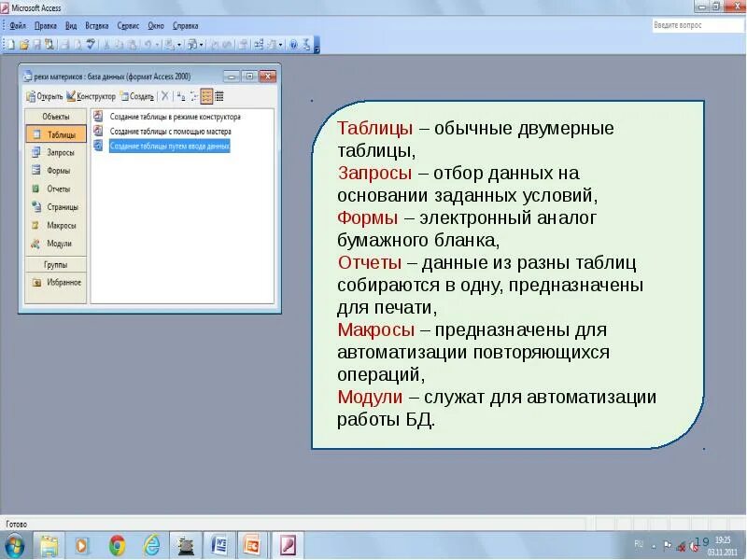Select 'Создание таблицы с помощью мастера'
The width and height of the screenshot is (747, 560).
click(x=162, y=131)
